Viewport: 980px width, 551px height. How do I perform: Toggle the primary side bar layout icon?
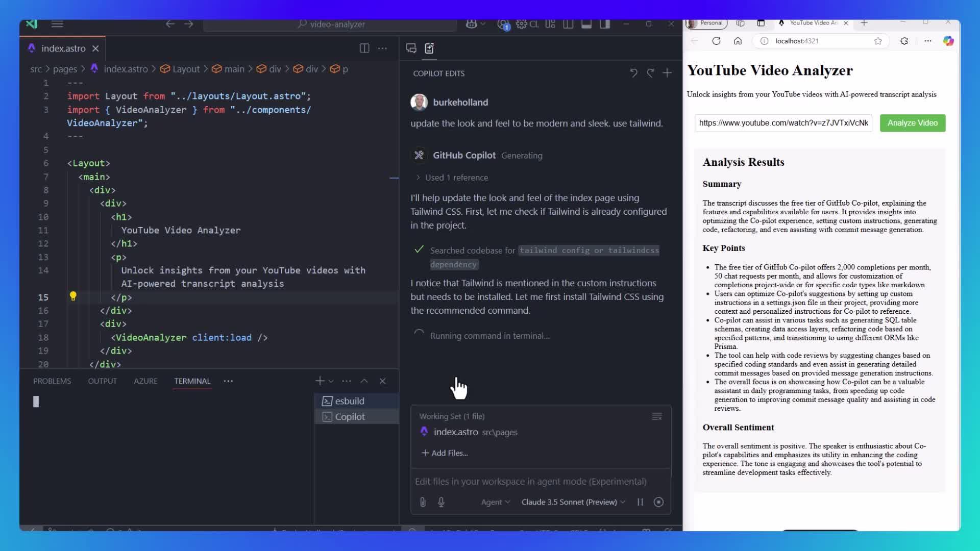coord(568,24)
